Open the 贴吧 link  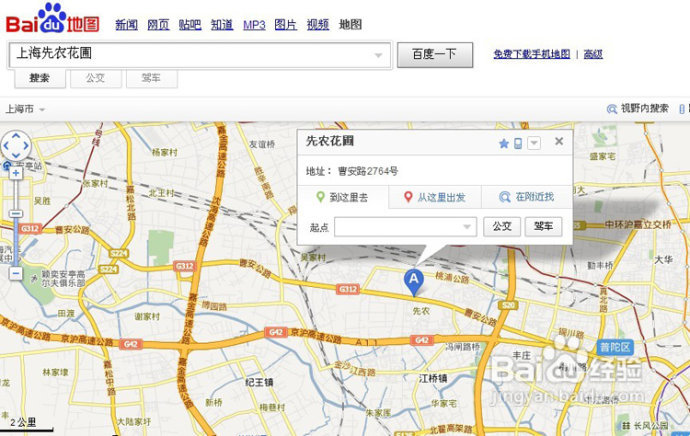point(190,25)
